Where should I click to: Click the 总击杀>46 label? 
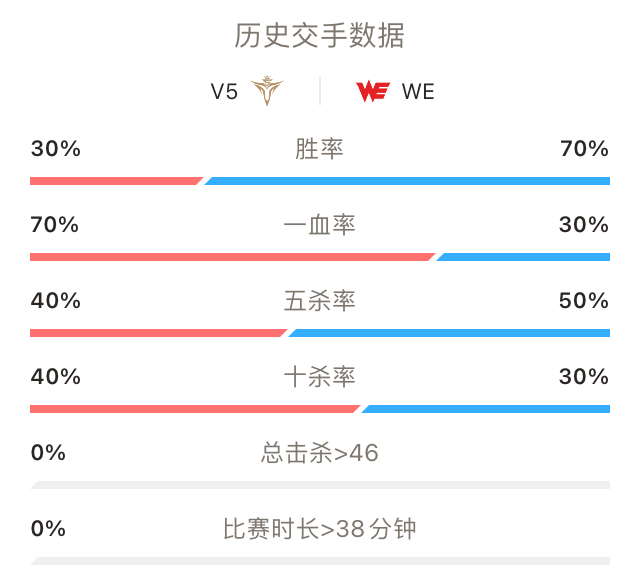(x=320, y=453)
